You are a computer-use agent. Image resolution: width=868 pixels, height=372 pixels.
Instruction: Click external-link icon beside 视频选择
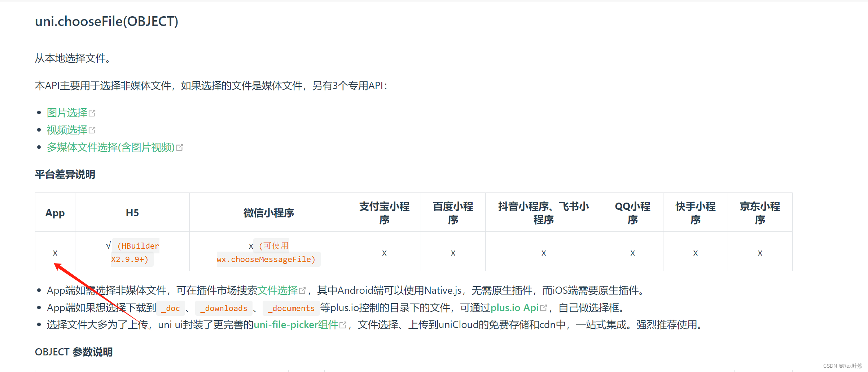click(x=92, y=130)
